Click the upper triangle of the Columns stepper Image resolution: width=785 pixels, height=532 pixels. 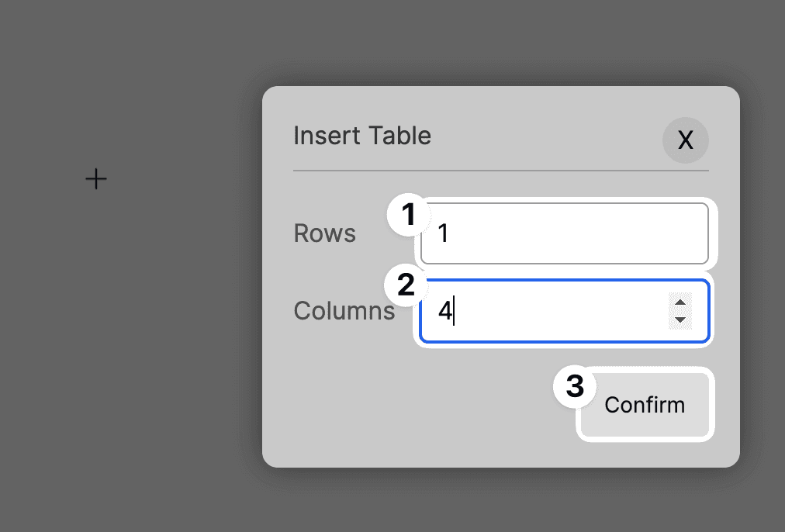coord(680,302)
